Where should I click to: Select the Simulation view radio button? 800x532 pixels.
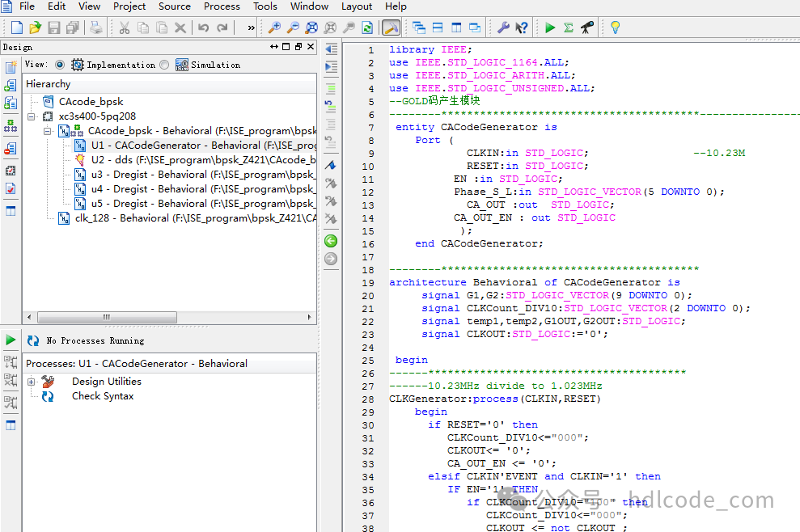(164, 65)
